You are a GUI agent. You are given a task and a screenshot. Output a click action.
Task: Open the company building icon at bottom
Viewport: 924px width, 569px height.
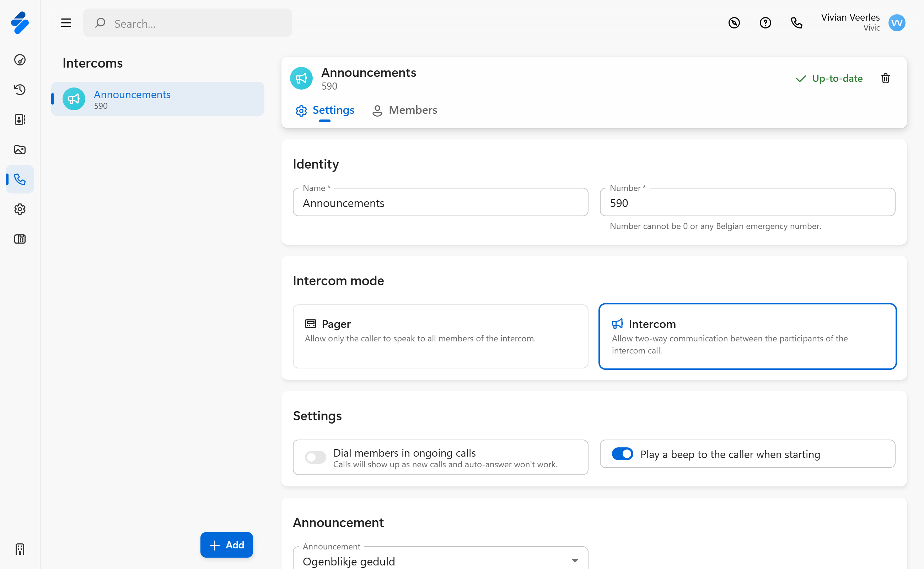[x=20, y=549]
